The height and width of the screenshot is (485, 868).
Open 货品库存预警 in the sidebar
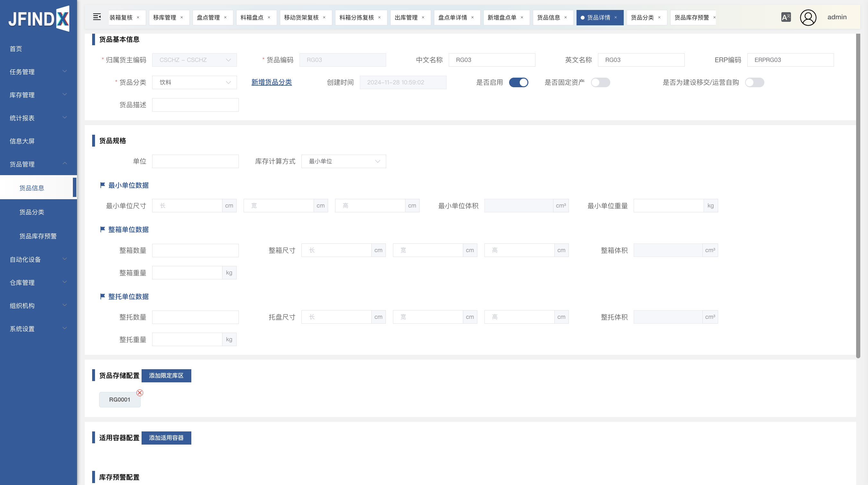coord(38,236)
